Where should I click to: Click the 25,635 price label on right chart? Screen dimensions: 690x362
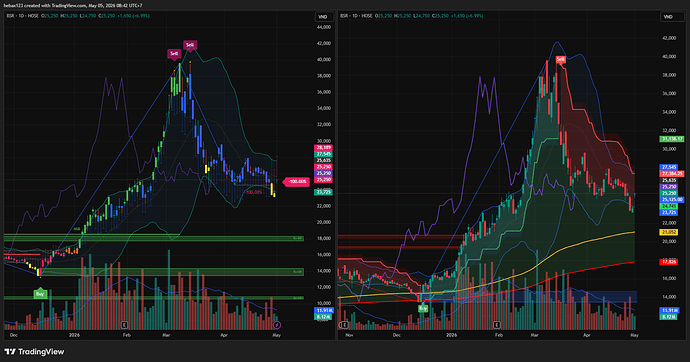pyautogui.click(x=669, y=180)
